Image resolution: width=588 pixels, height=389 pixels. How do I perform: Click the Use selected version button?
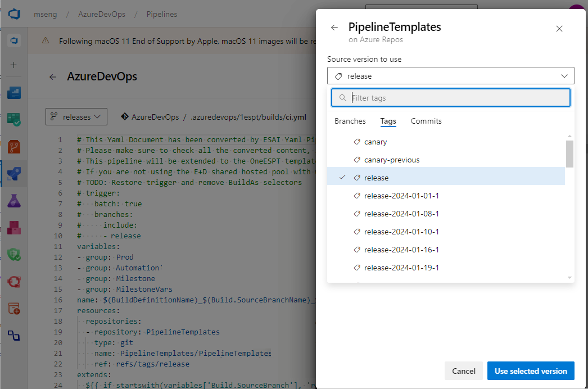[530, 370]
